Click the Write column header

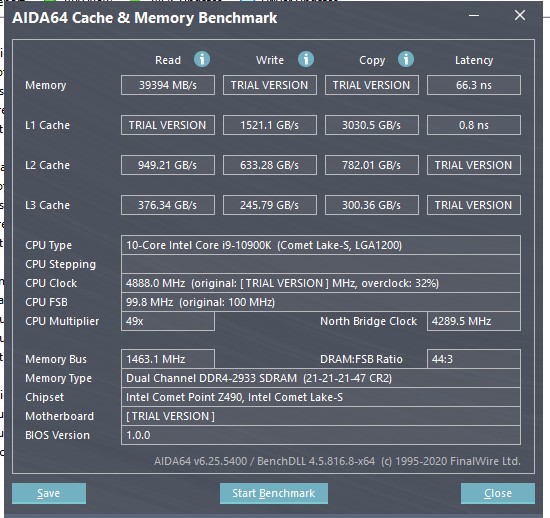click(270, 60)
